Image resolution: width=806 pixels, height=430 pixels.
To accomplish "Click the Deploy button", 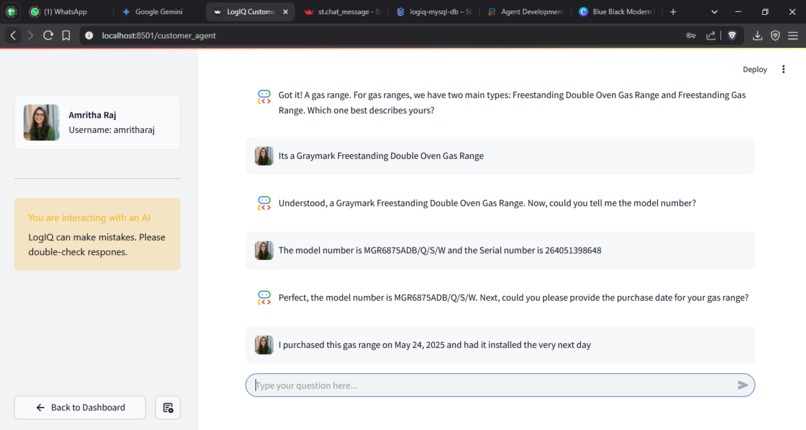I will pos(755,69).
